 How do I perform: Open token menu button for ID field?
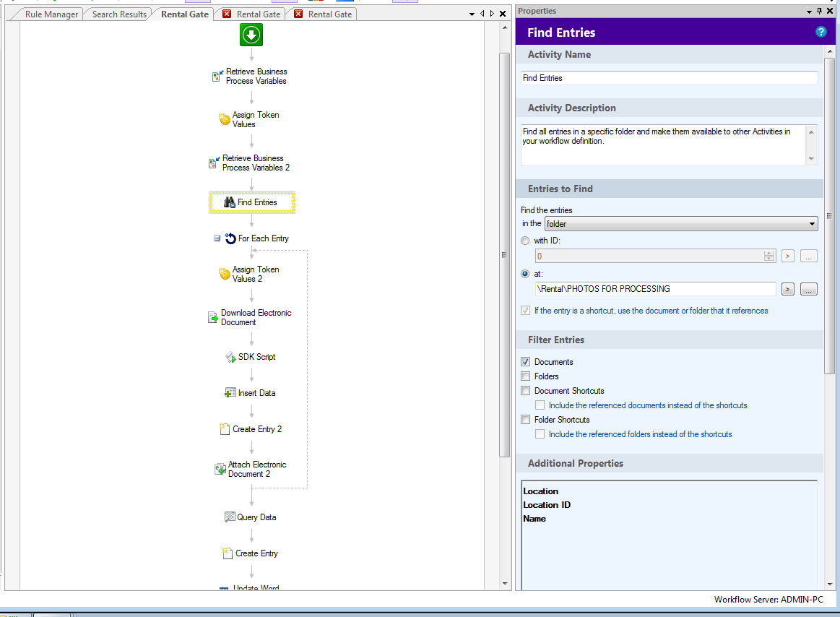click(x=787, y=256)
